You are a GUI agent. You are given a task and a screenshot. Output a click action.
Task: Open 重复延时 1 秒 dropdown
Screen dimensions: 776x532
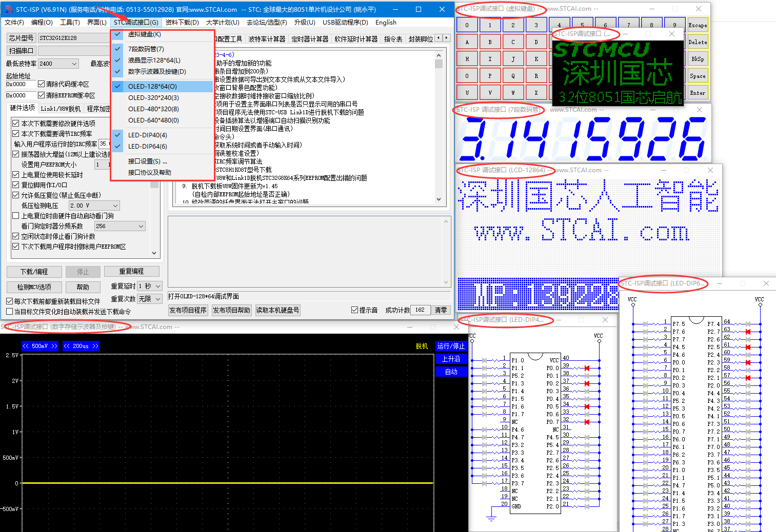pyautogui.click(x=150, y=286)
